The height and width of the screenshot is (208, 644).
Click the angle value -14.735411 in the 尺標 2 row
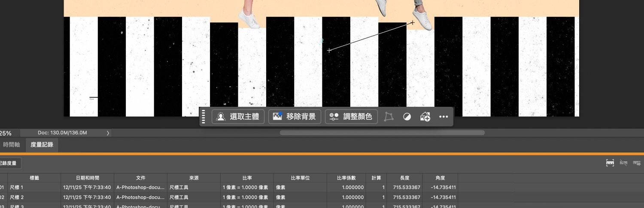tap(443, 197)
